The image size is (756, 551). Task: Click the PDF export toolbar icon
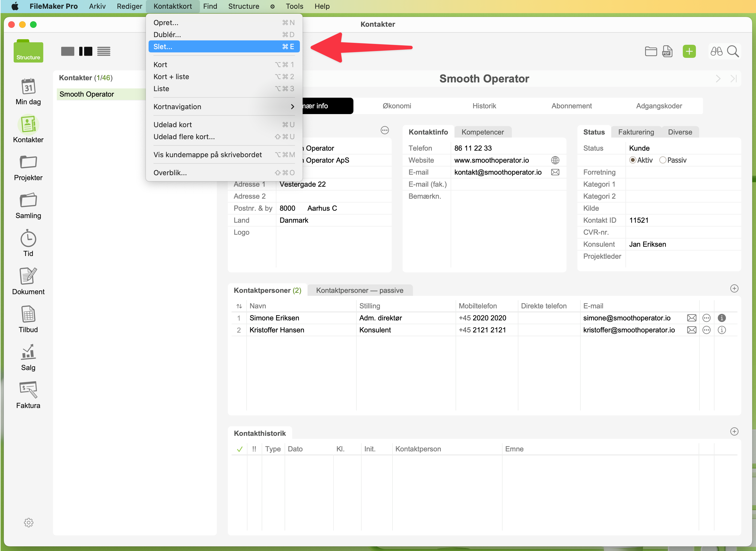click(667, 51)
